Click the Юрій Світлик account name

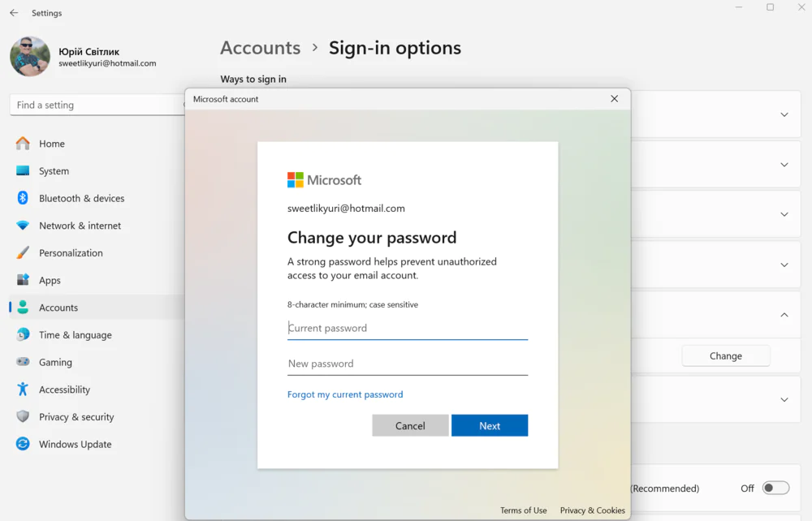pyautogui.click(x=89, y=52)
